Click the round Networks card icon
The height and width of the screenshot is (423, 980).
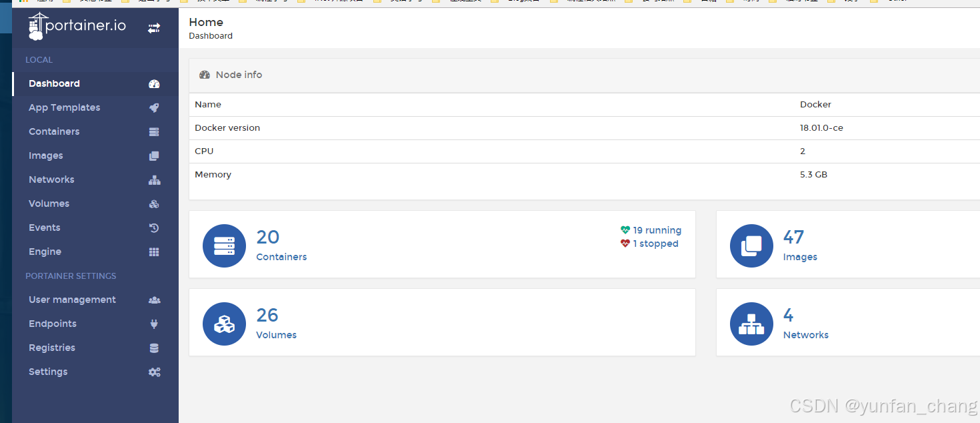coord(751,324)
